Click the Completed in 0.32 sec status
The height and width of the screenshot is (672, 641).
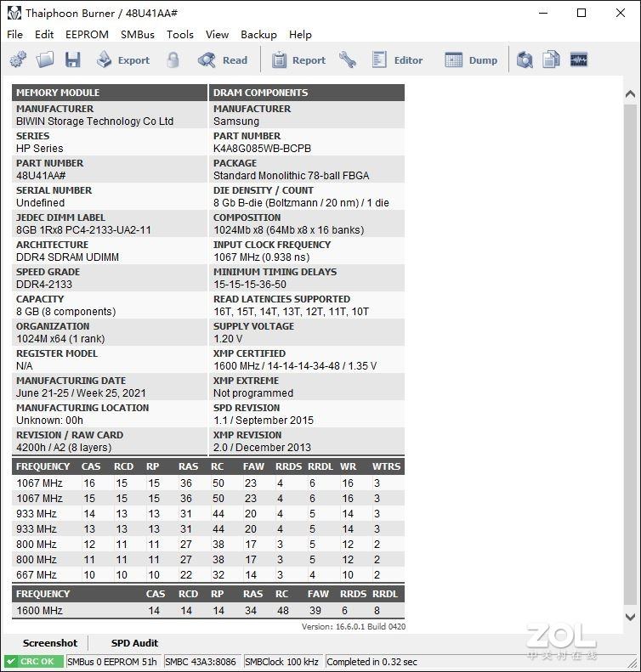point(372,662)
